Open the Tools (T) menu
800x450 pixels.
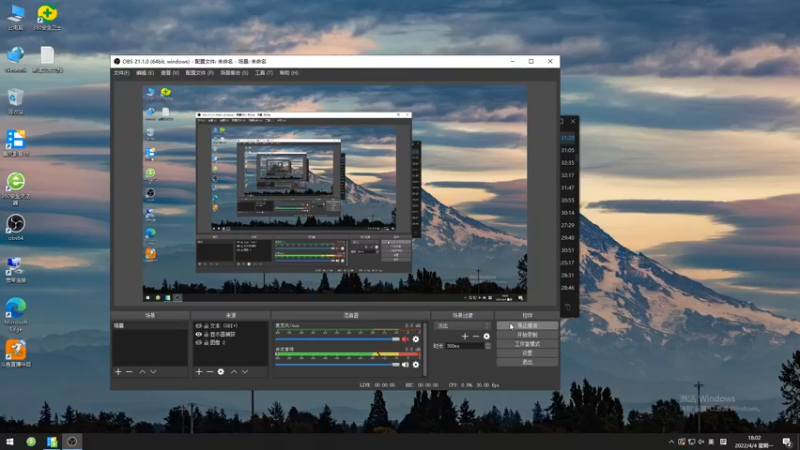pyautogui.click(x=264, y=73)
